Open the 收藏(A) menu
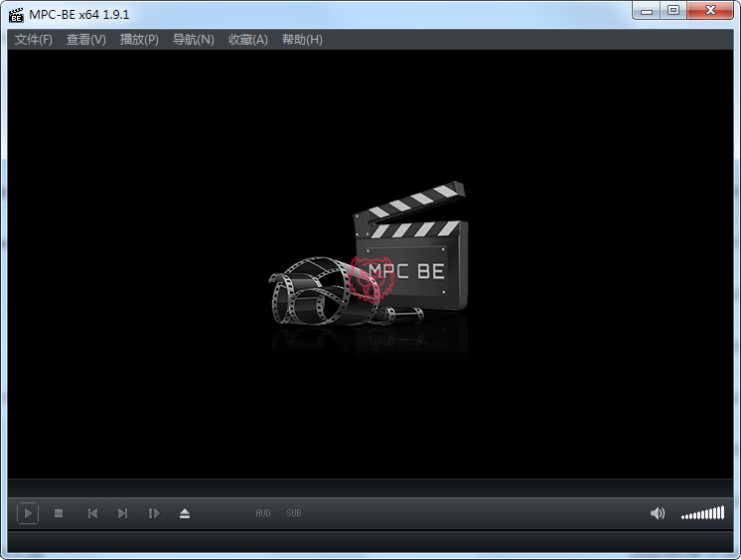Screen dimensions: 741x560 [x=248, y=40]
